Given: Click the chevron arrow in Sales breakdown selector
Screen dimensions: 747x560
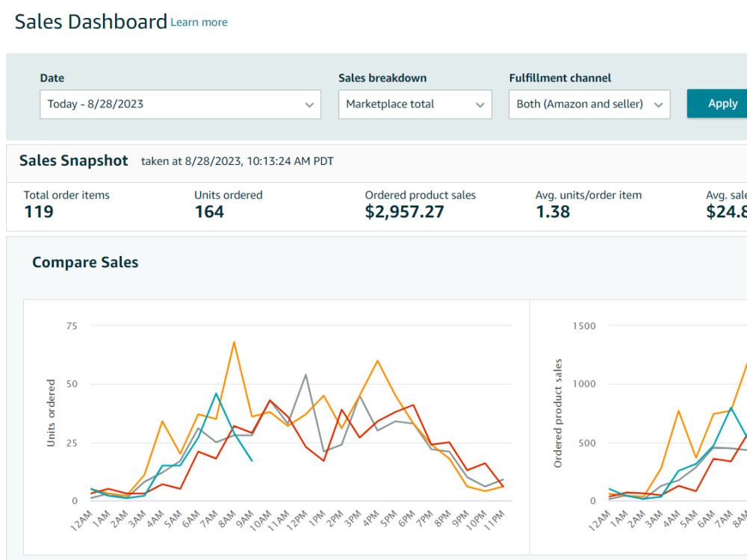Looking at the screenshot, I should (x=480, y=105).
